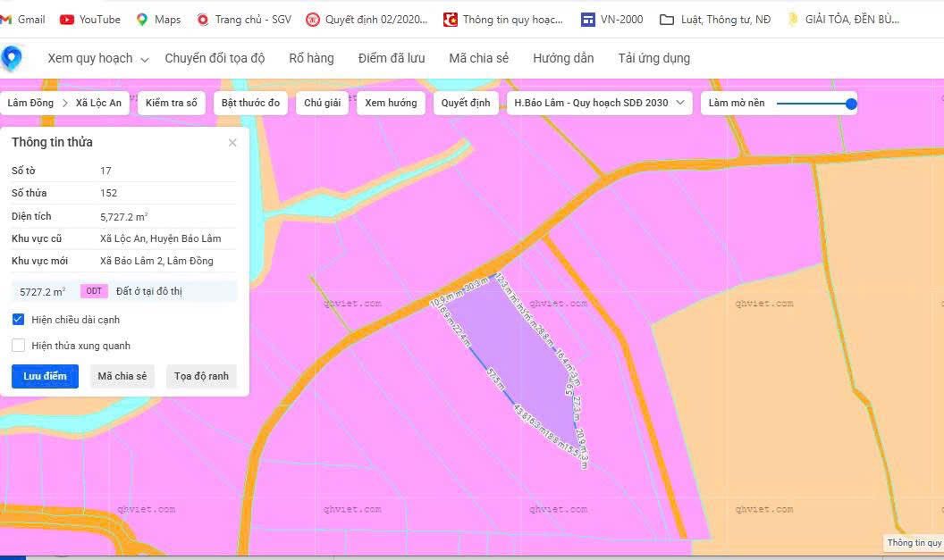Click the blue map-pin app logo icon
The height and width of the screenshot is (560, 944).
(x=13, y=57)
